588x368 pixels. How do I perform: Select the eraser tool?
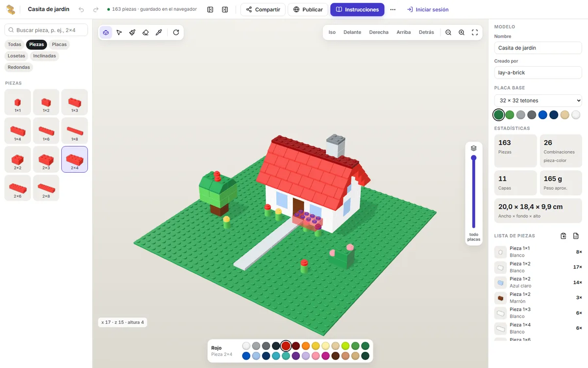click(x=146, y=32)
